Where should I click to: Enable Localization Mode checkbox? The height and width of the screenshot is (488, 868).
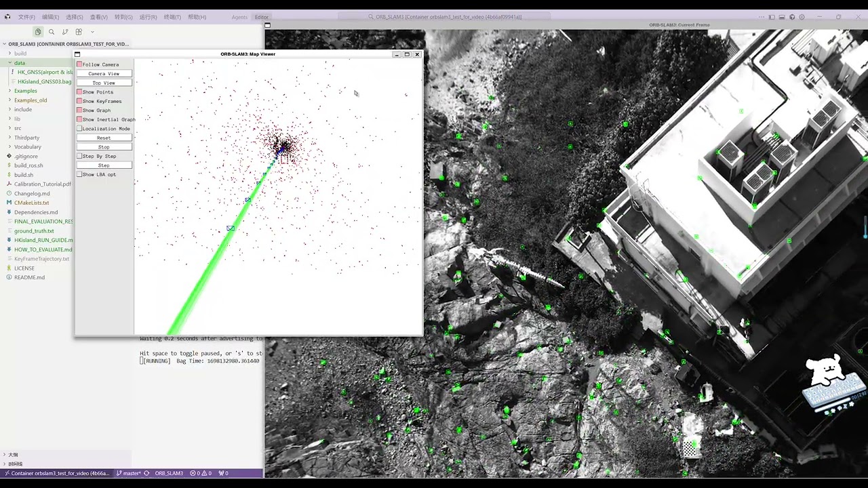click(79, 128)
